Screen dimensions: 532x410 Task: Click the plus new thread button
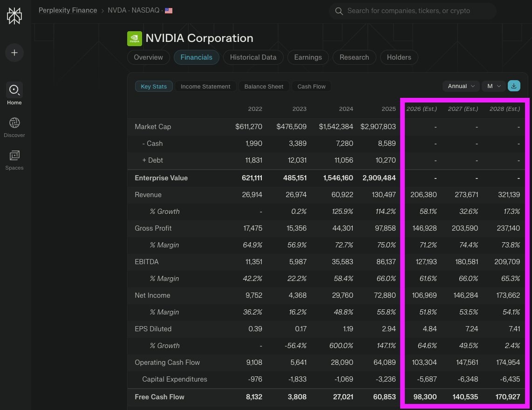pyautogui.click(x=14, y=53)
